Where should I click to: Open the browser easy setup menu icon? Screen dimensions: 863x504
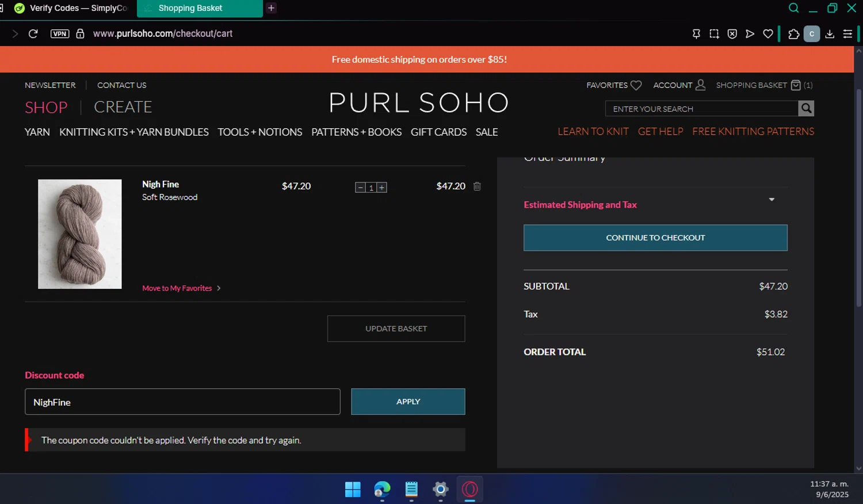847,34
